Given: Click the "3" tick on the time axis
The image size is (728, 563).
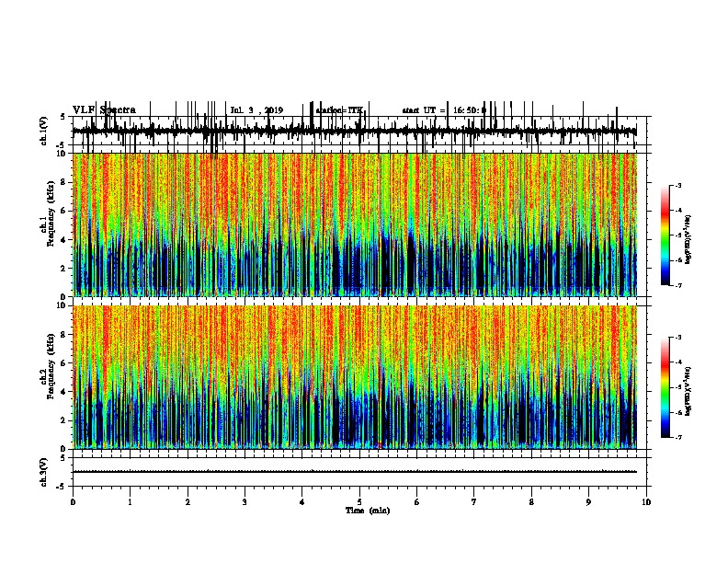Looking at the screenshot, I should [245, 502].
